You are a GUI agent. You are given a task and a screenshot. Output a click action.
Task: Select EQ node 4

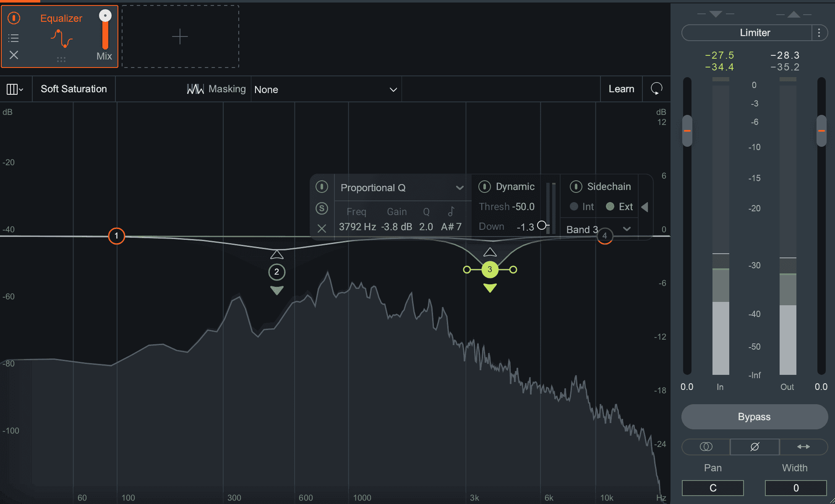tap(605, 236)
